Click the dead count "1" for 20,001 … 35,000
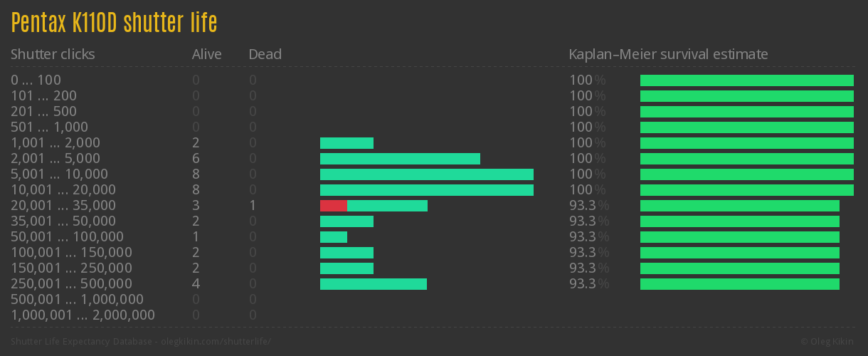Screen dimensions: 868x356 pos(253,206)
